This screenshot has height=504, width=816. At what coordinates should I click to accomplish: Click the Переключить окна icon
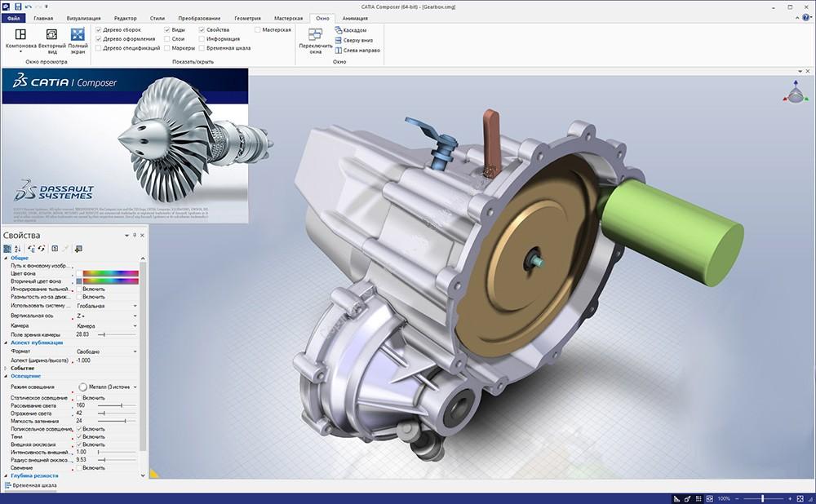[315, 35]
